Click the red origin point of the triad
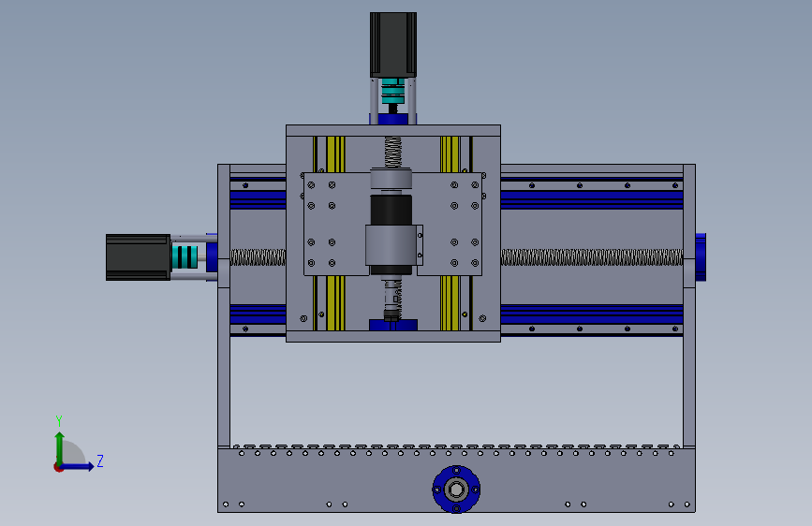 coord(58,467)
